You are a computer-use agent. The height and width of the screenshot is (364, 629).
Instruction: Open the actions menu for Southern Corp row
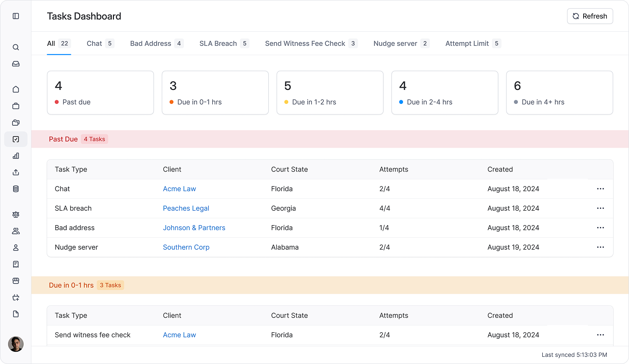click(x=600, y=247)
